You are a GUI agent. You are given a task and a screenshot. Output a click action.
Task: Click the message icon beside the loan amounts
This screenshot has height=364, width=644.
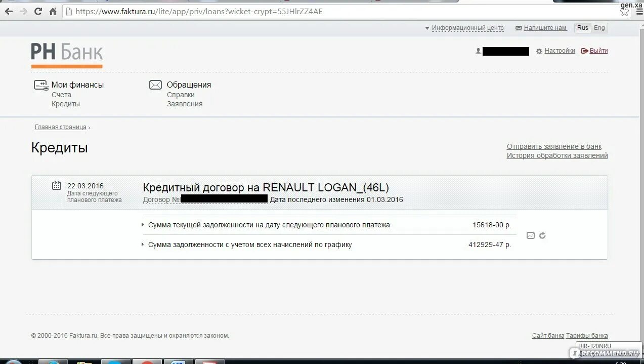(x=531, y=235)
